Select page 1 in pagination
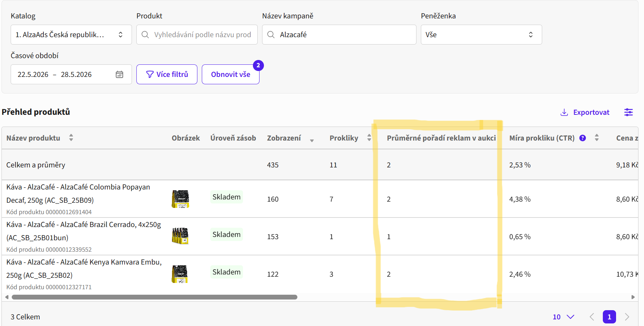 pos(609,317)
